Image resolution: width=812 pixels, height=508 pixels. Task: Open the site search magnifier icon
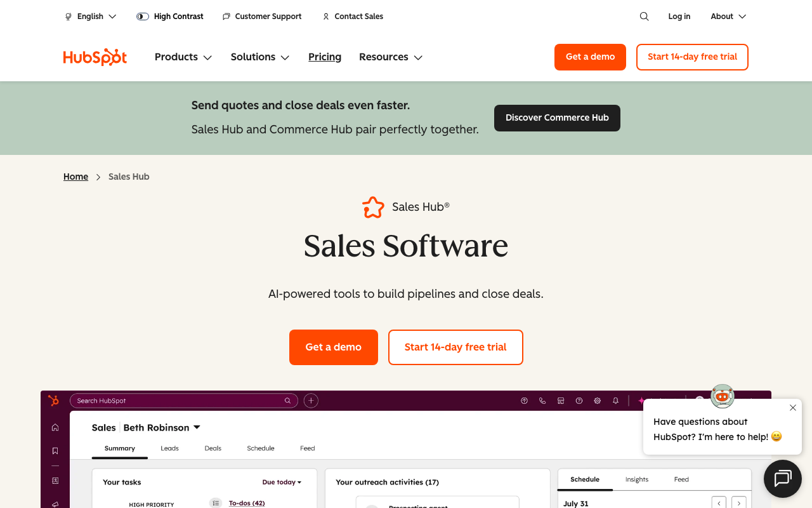pos(644,17)
